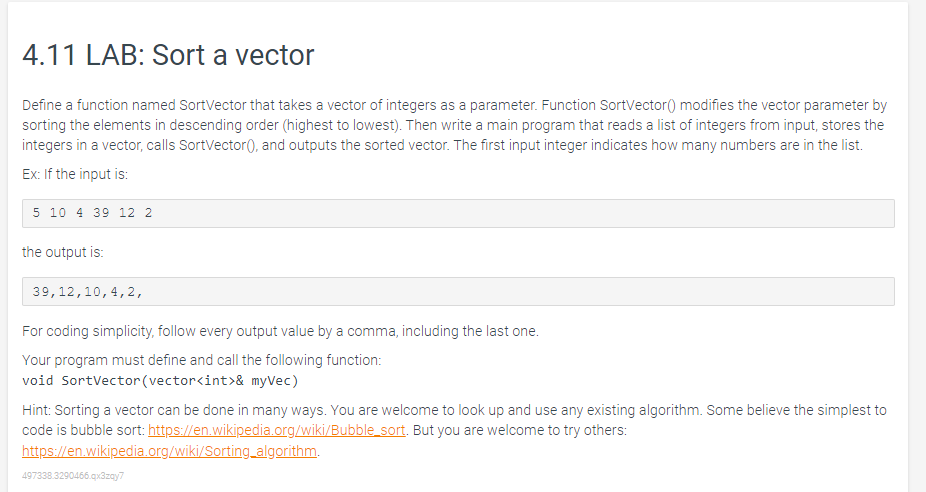Viewport: 926px width, 492px height.
Task: Click 'Your program must define and call' line
Action: coord(201,360)
